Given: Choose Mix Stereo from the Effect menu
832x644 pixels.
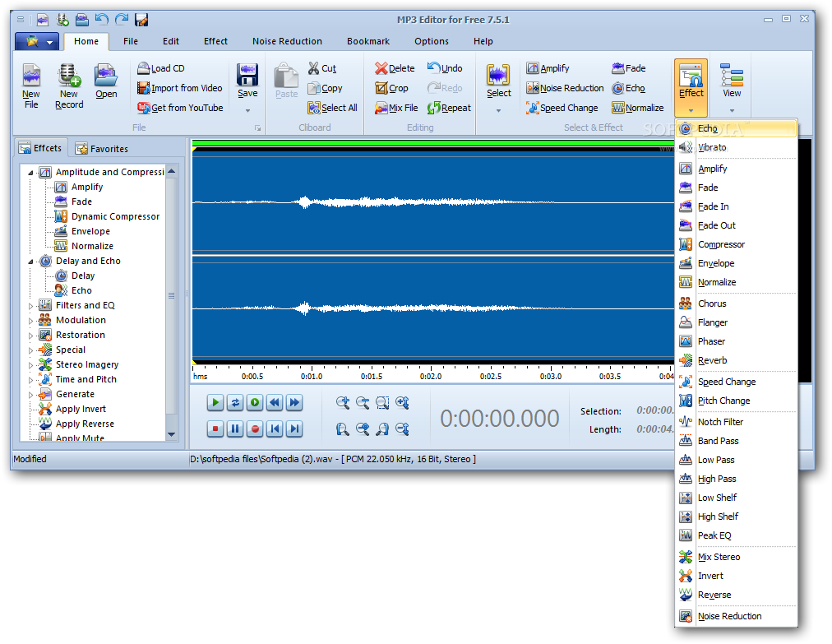Looking at the screenshot, I should pyautogui.click(x=737, y=557).
